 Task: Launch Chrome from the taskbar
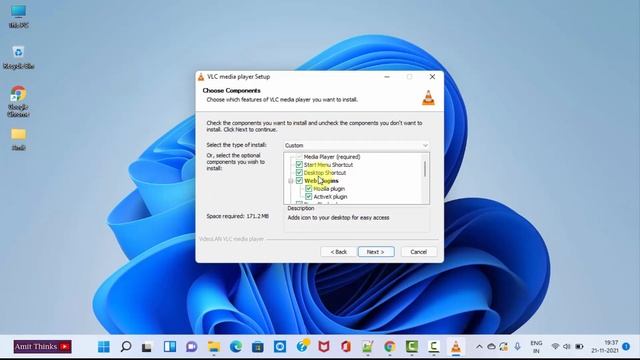tap(390, 347)
